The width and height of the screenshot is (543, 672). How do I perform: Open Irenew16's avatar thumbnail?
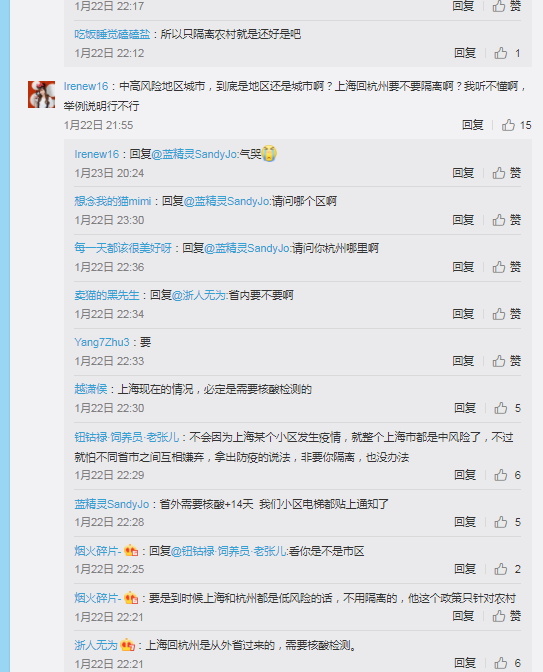[x=41, y=94]
